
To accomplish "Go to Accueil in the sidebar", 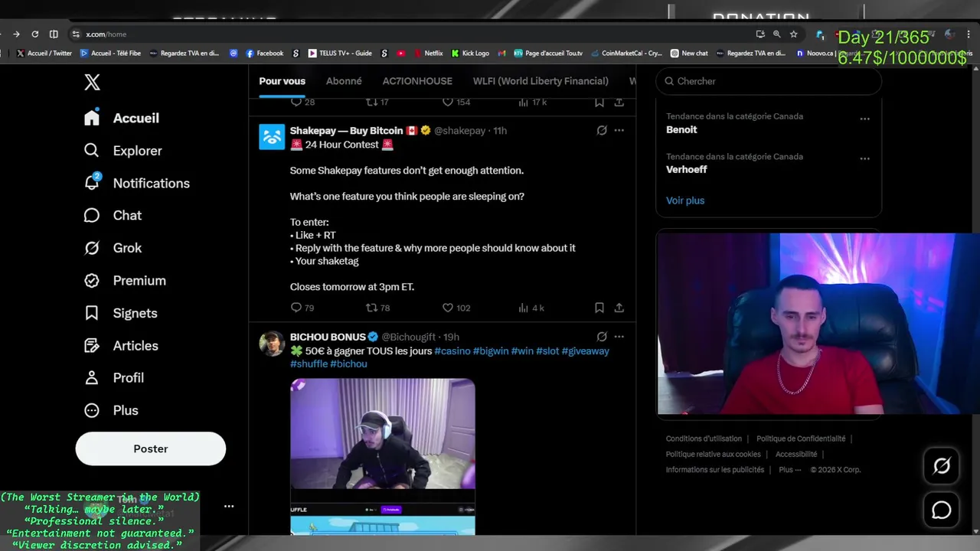I will (122, 118).
